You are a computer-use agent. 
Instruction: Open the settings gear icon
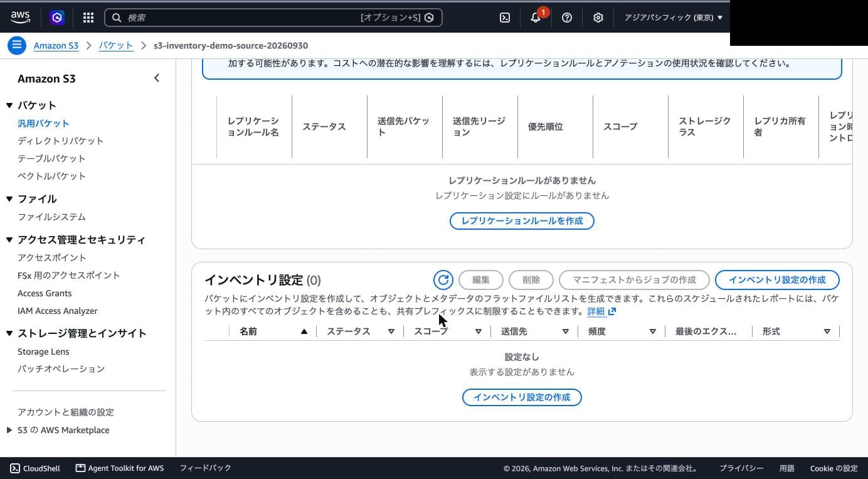(x=598, y=18)
